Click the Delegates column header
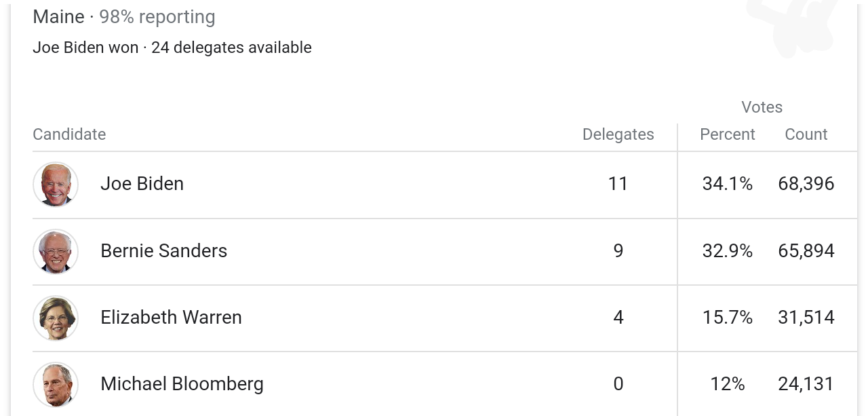The image size is (868, 416). pyautogui.click(x=618, y=134)
